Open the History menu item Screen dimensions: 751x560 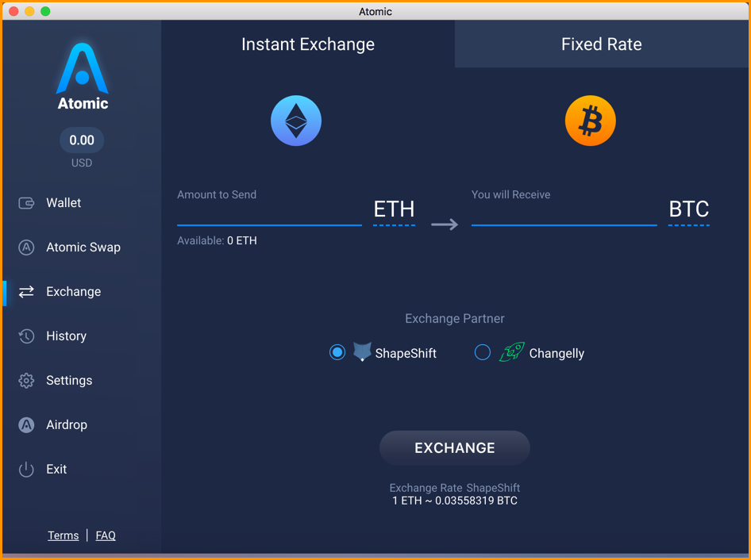click(67, 336)
